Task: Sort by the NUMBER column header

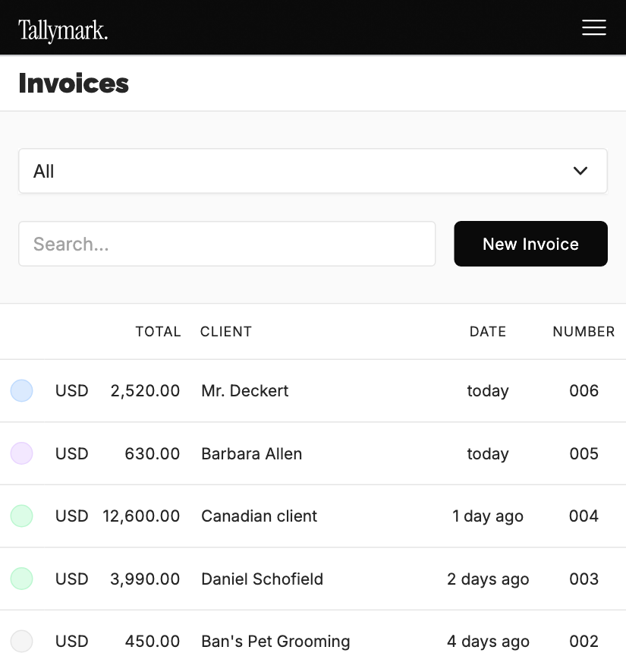Action: tap(584, 332)
